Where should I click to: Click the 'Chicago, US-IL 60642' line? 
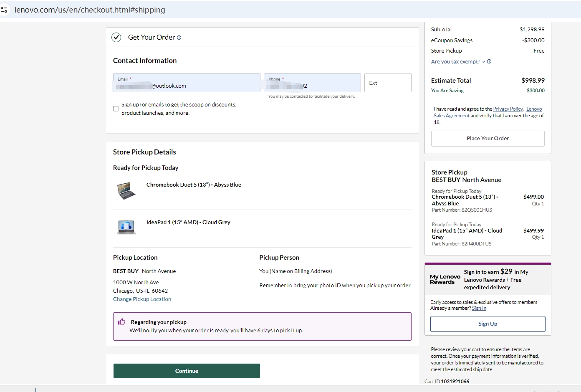pos(140,291)
